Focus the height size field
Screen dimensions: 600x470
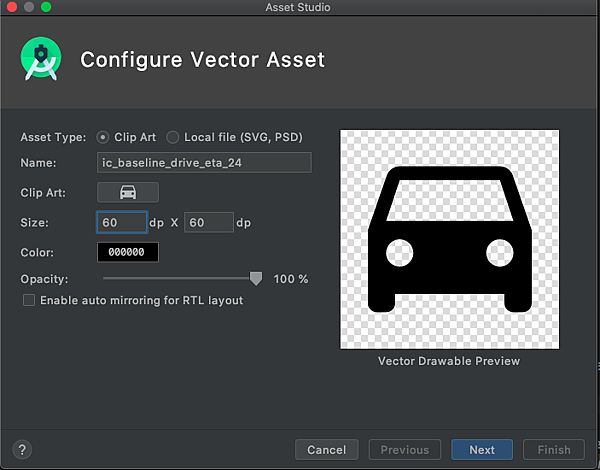coord(208,222)
